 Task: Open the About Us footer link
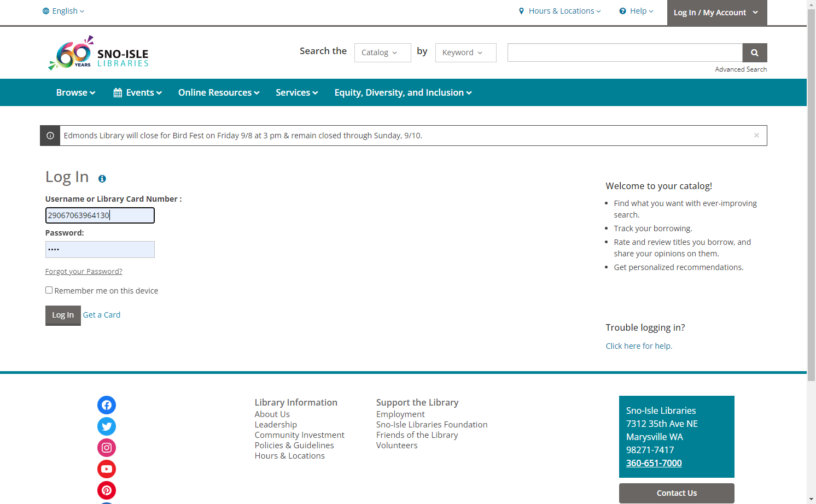pos(272,414)
